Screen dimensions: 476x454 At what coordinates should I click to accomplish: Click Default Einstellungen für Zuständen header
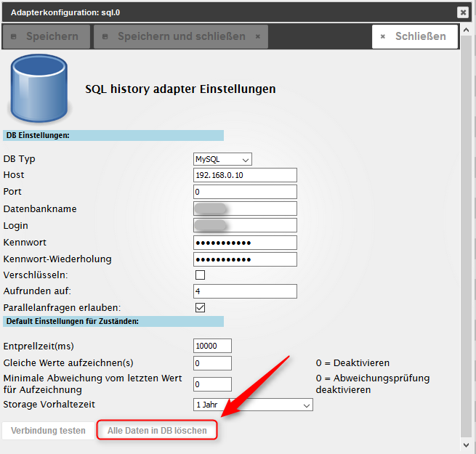click(x=113, y=321)
